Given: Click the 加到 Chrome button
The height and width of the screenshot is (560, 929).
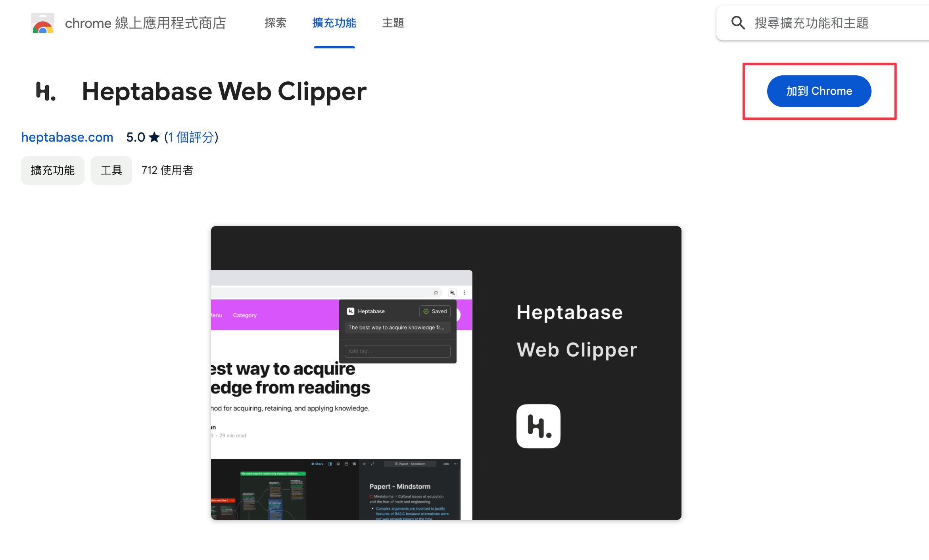Looking at the screenshot, I should 819,91.
